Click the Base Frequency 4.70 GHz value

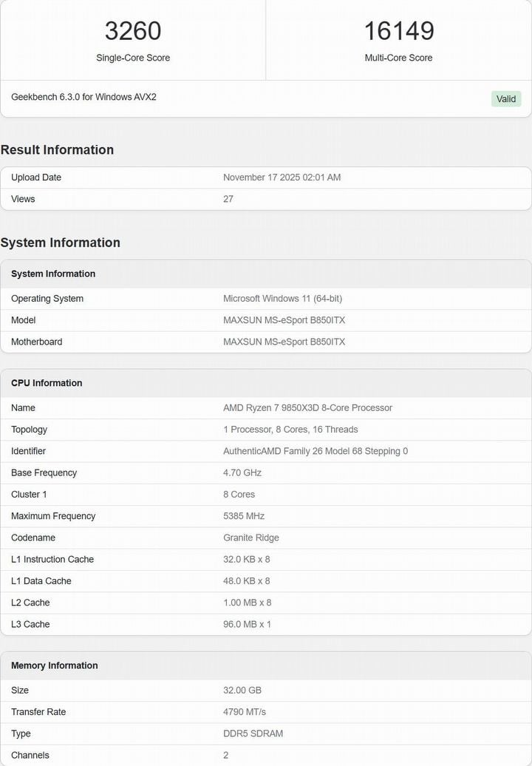pyautogui.click(x=242, y=472)
